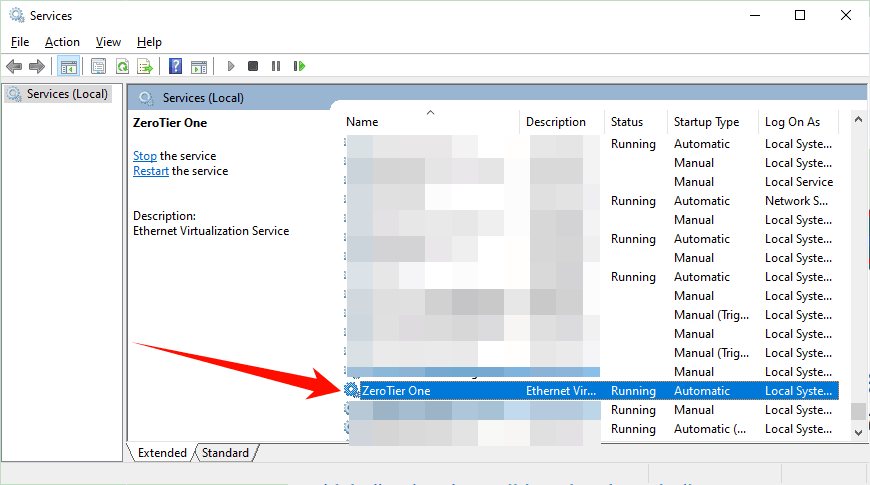Select Services (Local) in the console tree
Screen dimensions: 870x485
(67, 94)
